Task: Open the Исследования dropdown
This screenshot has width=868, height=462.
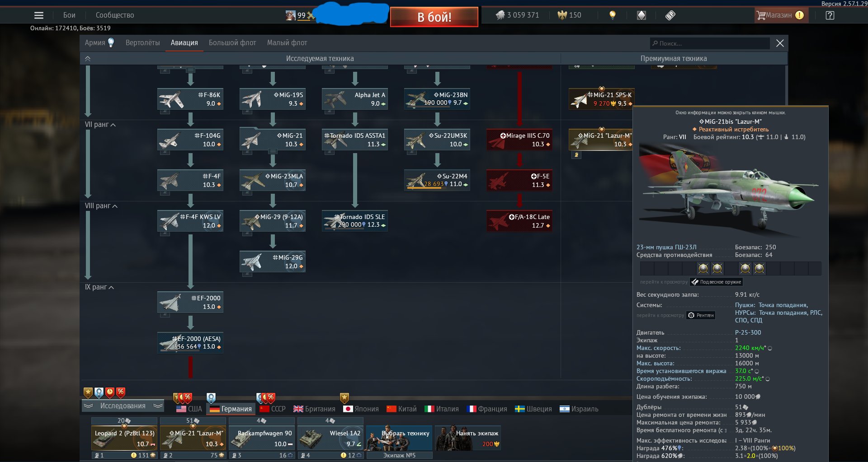Action: (x=123, y=406)
